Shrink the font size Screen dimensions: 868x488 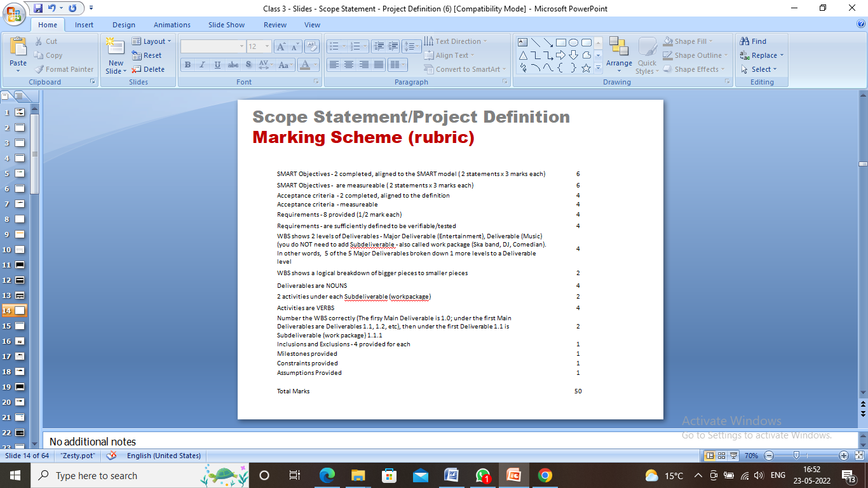point(295,46)
